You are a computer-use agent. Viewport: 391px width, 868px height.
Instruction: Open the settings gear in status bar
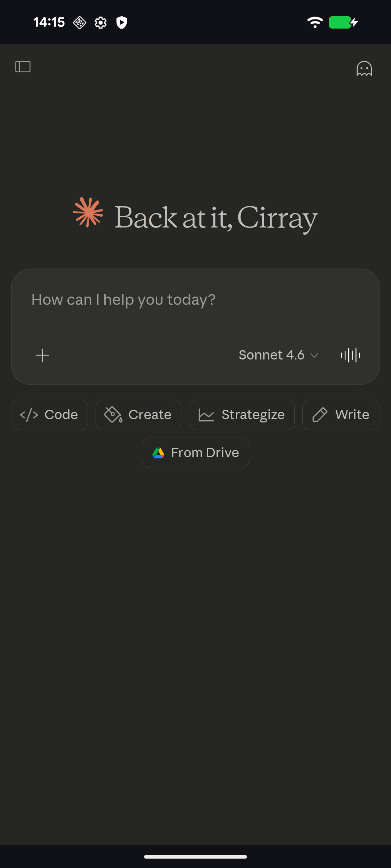click(x=100, y=22)
